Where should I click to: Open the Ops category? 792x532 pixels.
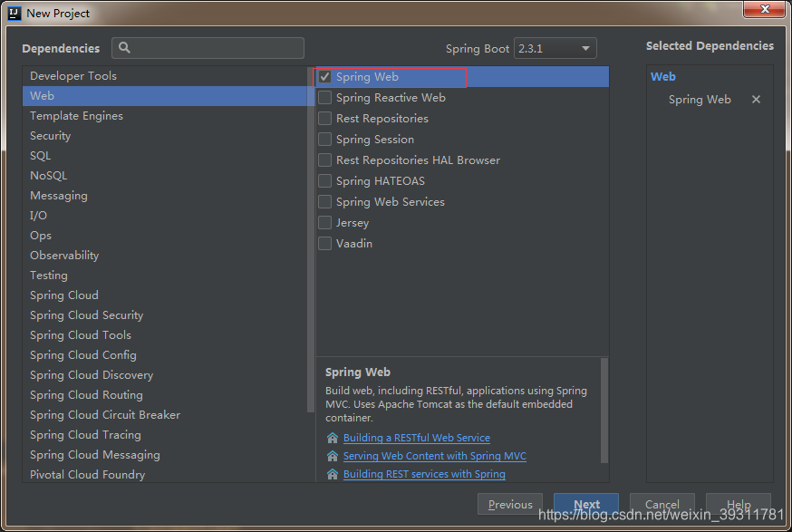[165, 236]
